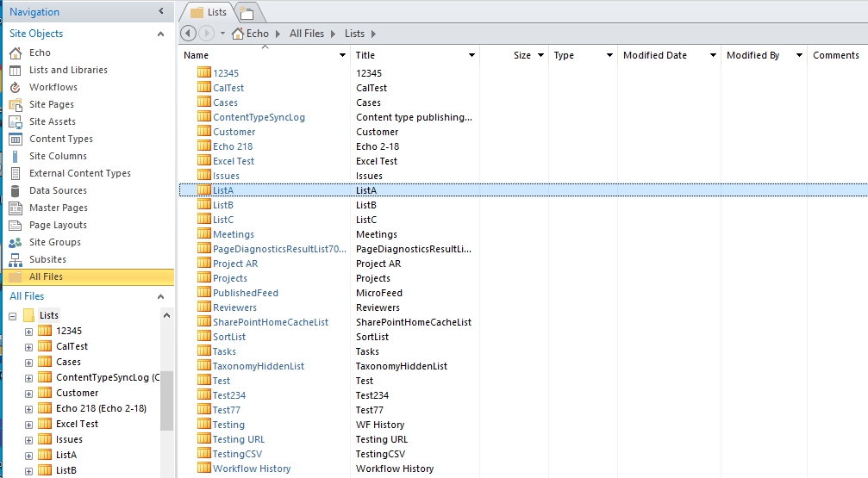Open the Title column filter dropdown
Screen dimensions: 868x478
pyautogui.click(x=471, y=55)
